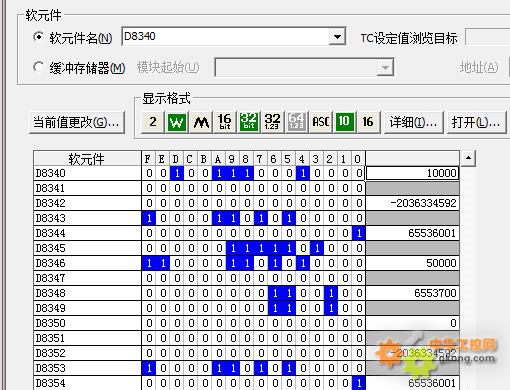Viewport: 510px width, 390px height.
Task: Open the 详细(I)... settings button
Action: click(413, 123)
